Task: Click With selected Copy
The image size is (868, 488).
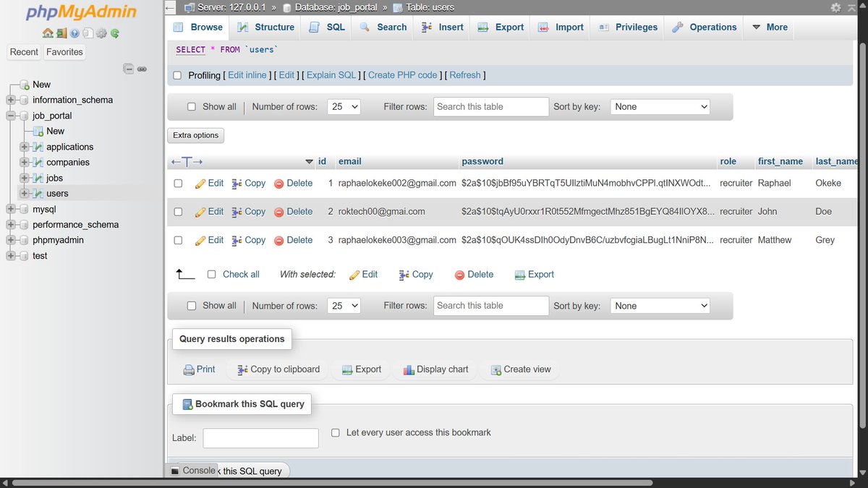Action: [x=416, y=275]
